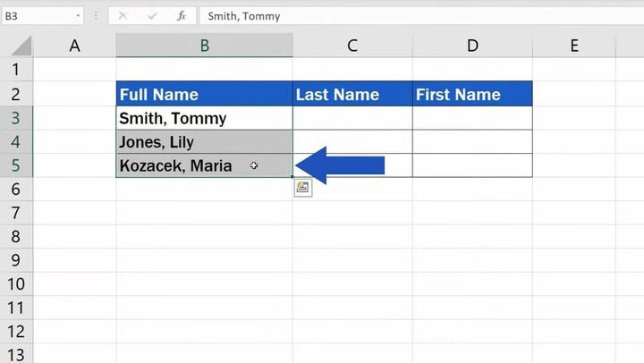Open the Quick Analysis icon below the selection
The width and height of the screenshot is (644, 363).
[x=302, y=188]
